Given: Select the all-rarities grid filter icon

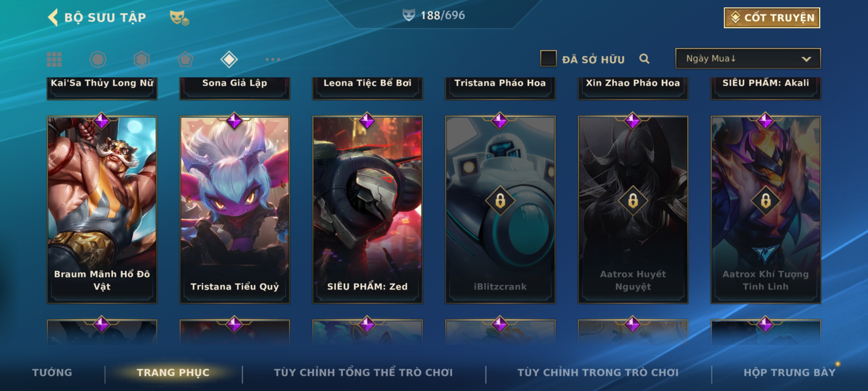Looking at the screenshot, I should [54, 59].
